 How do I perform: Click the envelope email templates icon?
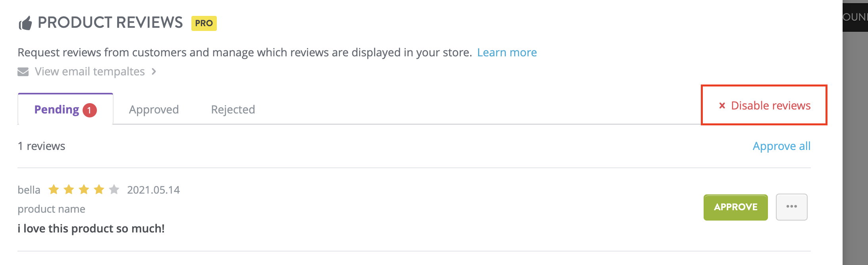coord(23,72)
